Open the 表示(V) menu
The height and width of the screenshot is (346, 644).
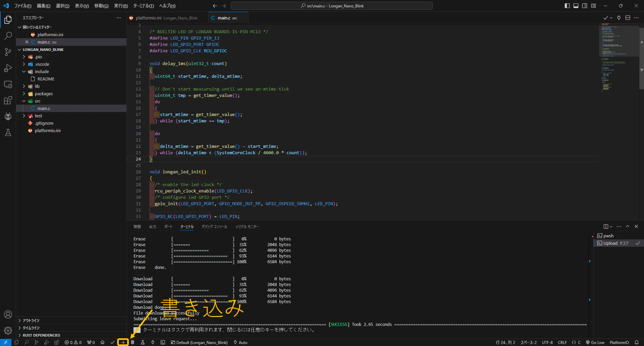82,6
